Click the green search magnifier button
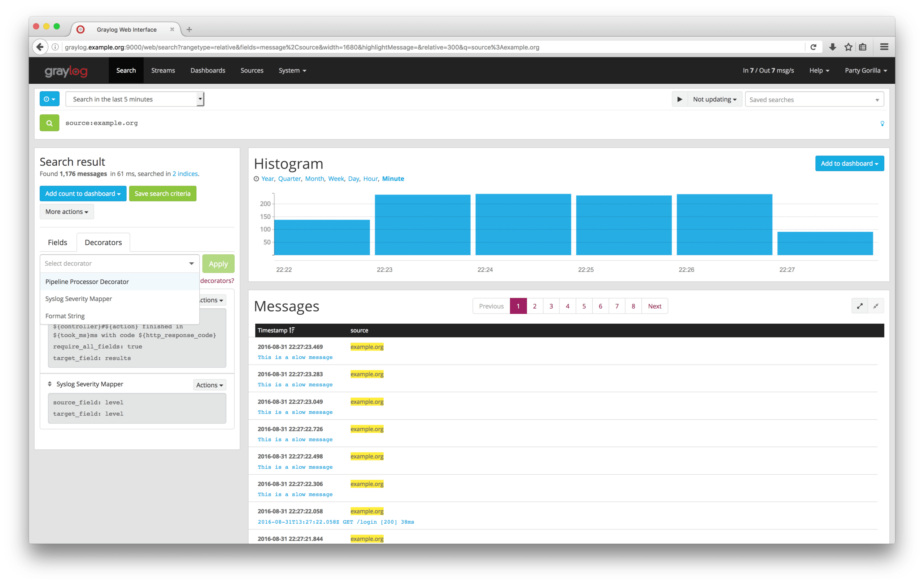924x585 pixels. pos(49,123)
